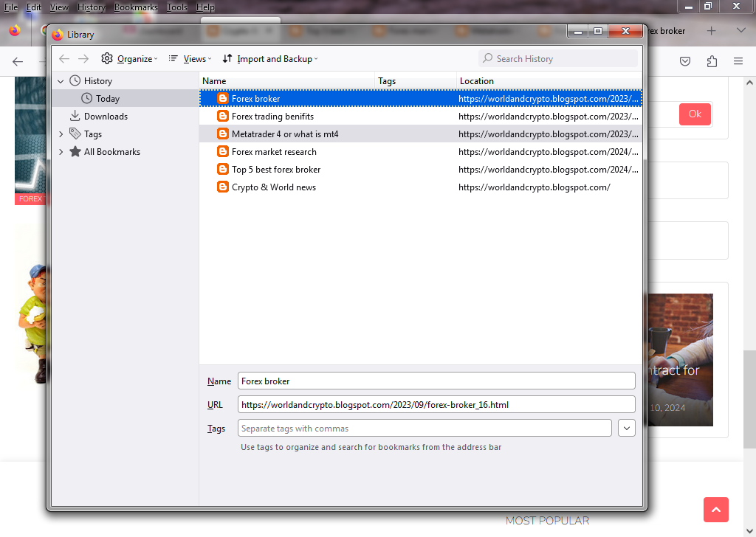Click the Firefox page vertical scrollbar thumb
Viewport: 756px width, 537px height.
tap(749, 399)
